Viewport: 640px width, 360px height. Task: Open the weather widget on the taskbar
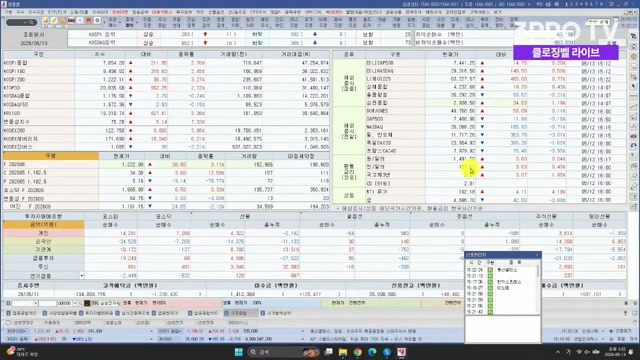(22, 352)
